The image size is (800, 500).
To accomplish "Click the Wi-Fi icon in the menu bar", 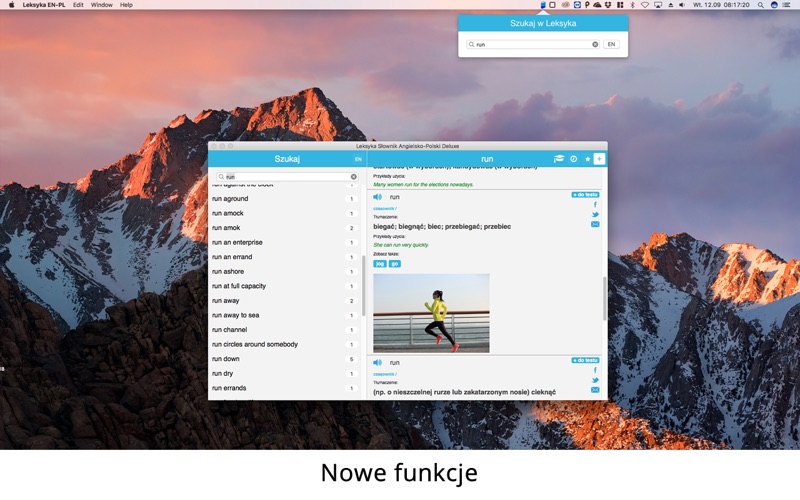I will (645, 5).
